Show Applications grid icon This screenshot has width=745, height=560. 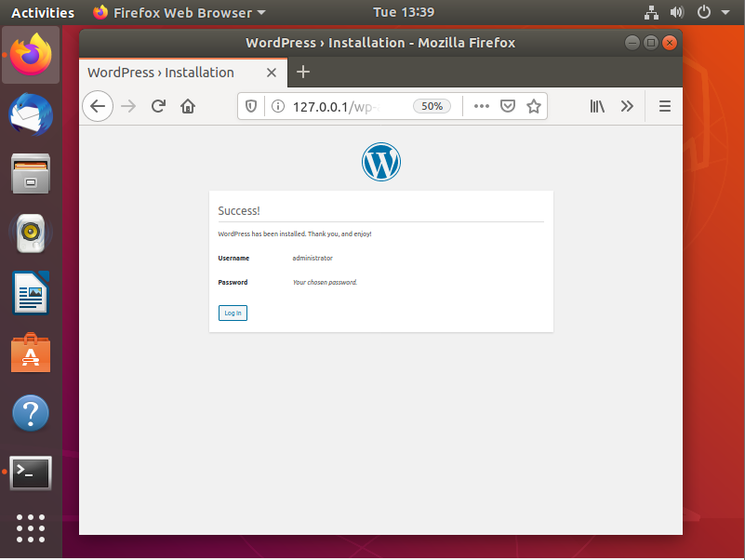click(x=31, y=528)
